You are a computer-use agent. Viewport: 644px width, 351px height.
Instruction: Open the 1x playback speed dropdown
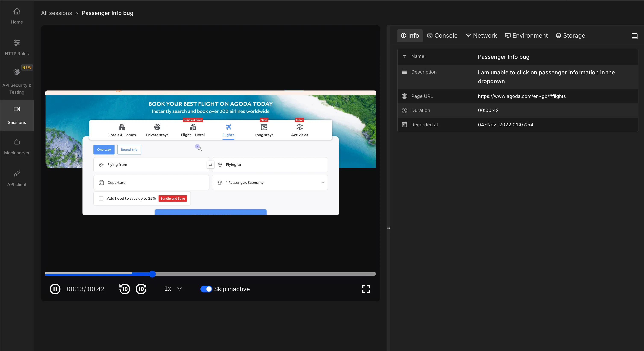pyautogui.click(x=173, y=289)
